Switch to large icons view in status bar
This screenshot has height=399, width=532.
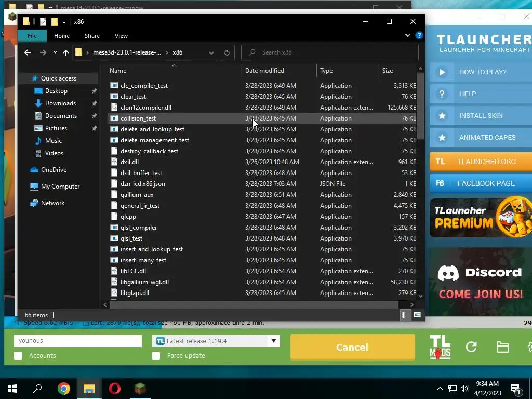click(417, 315)
